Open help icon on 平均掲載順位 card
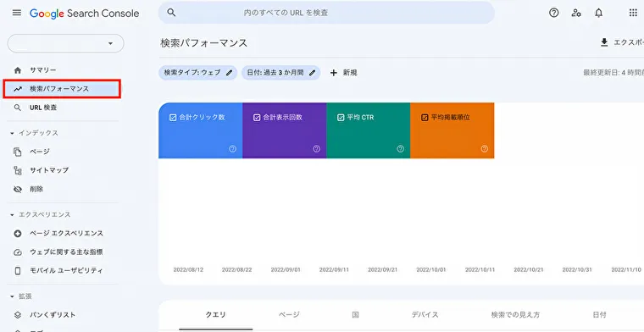The width and height of the screenshot is (644, 332). click(x=485, y=149)
